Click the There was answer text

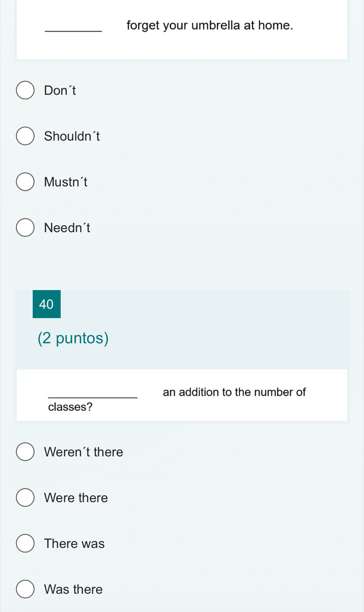(74, 543)
